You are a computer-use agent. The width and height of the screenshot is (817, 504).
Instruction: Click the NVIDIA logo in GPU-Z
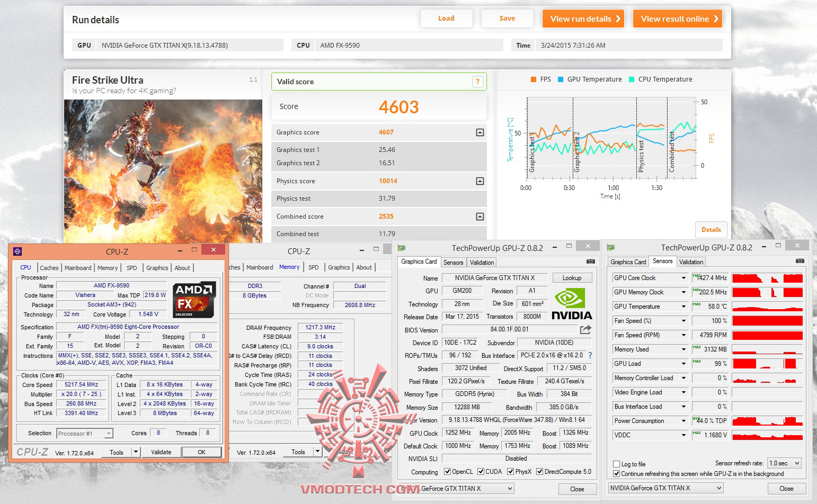[x=572, y=304]
